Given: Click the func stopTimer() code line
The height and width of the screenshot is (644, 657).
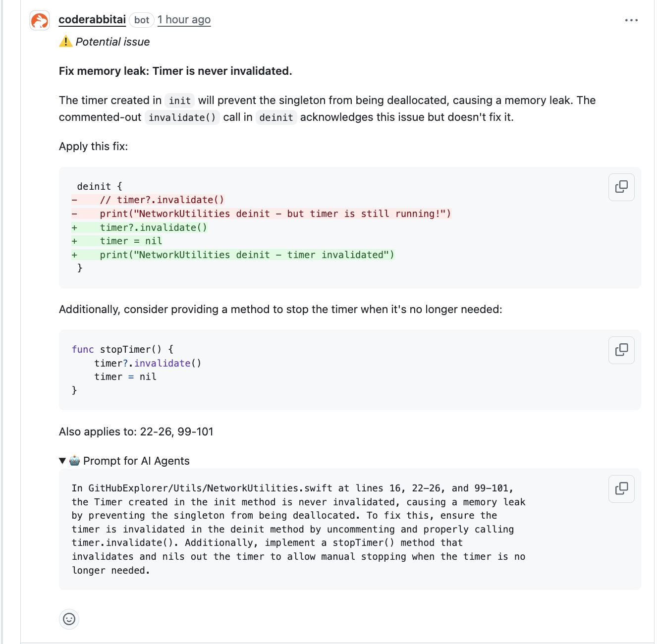Looking at the screenshot, I should (122, 349).
